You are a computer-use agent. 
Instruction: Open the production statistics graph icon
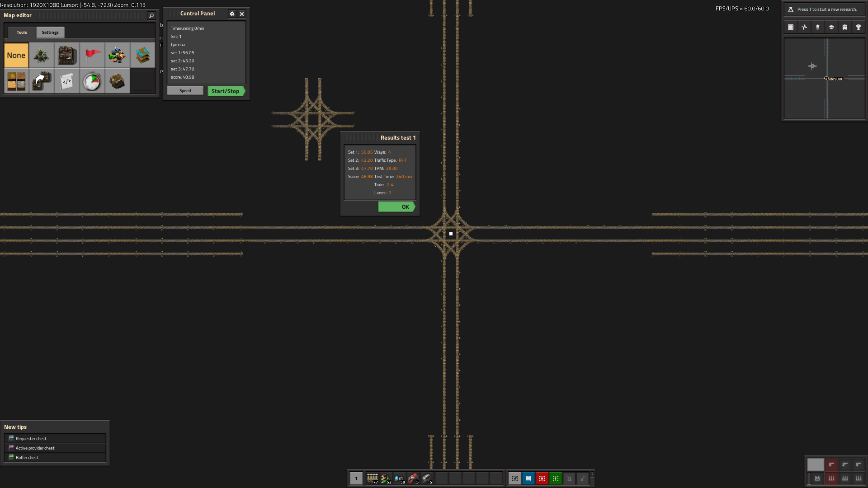[804, 27]
